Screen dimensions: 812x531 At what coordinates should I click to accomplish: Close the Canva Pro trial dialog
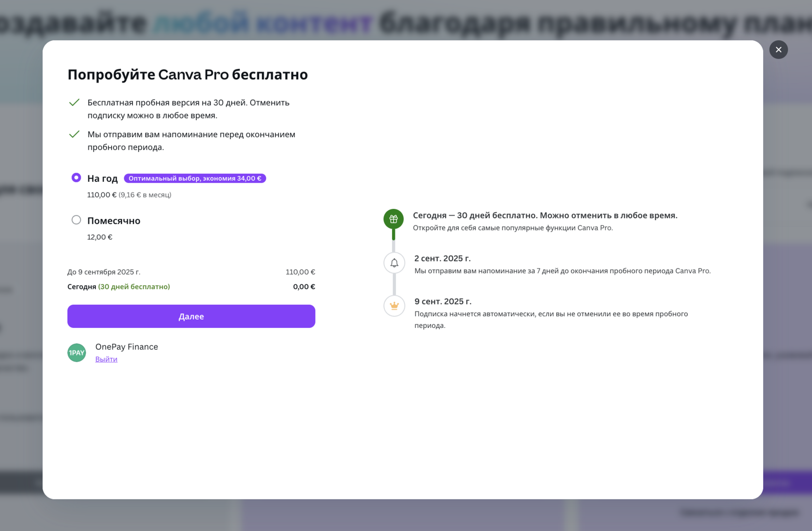[x=778, y=50]
